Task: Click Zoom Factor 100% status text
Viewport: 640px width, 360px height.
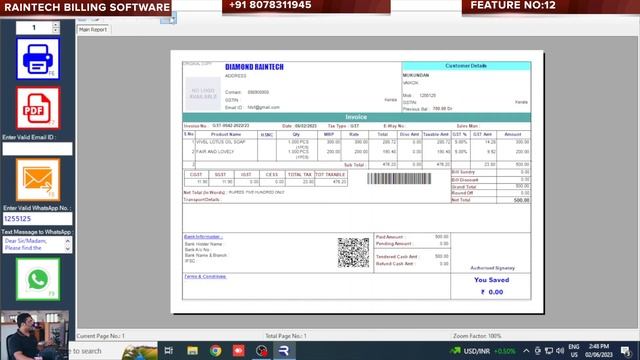Action: pos(477,336)
